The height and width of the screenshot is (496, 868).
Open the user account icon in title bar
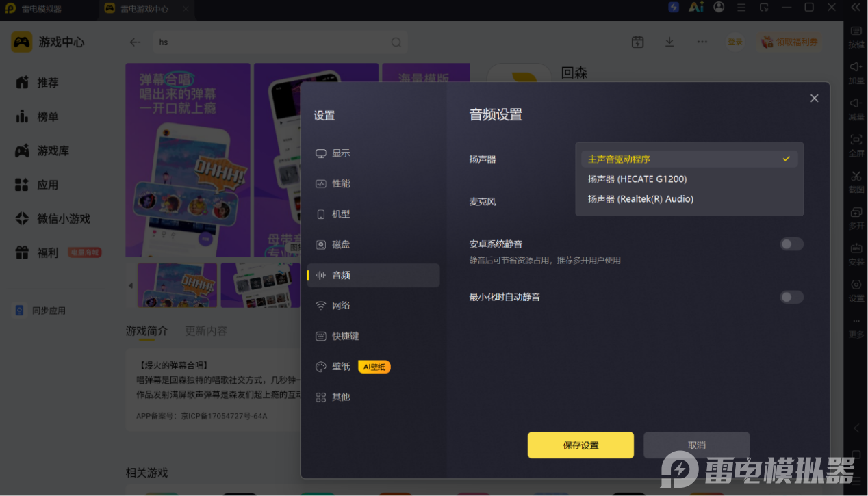point(719,8)
